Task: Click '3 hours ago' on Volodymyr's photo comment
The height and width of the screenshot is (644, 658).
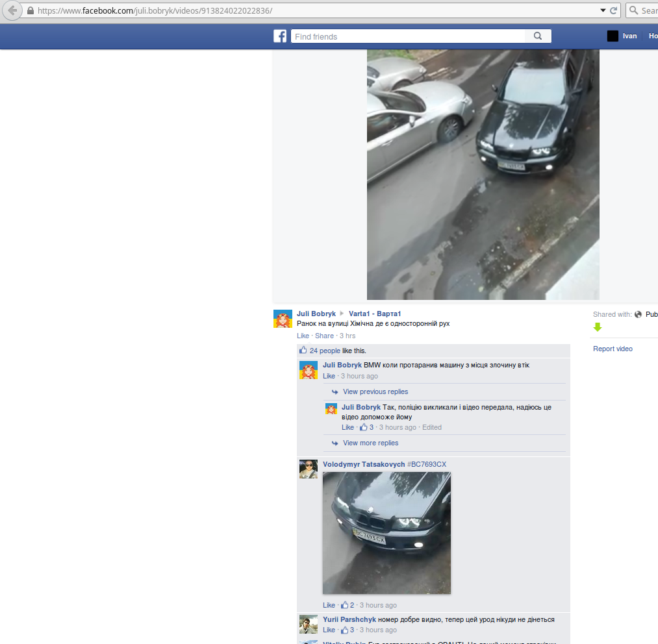Action: pyautogui.click(x=378, y=605)
